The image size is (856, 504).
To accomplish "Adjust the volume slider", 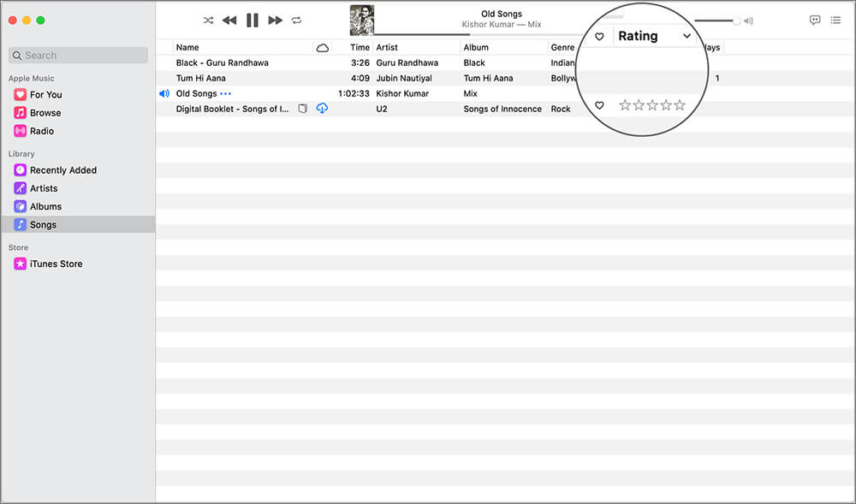I will pos(717,21).
